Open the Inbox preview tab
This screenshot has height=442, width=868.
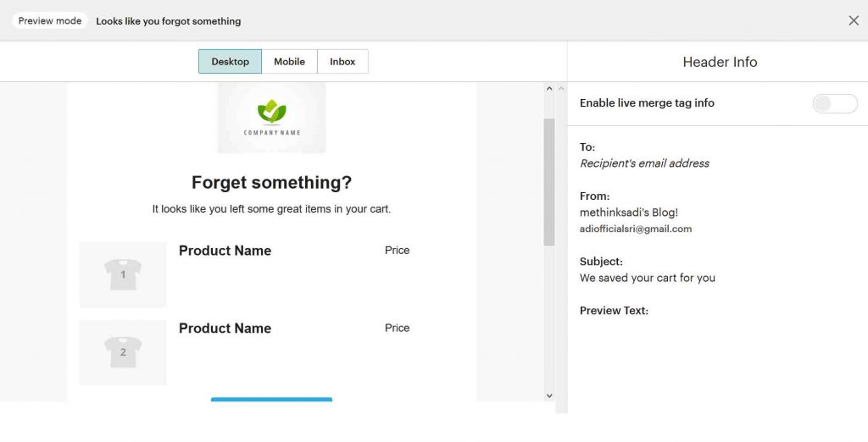[x=342, y=62]
